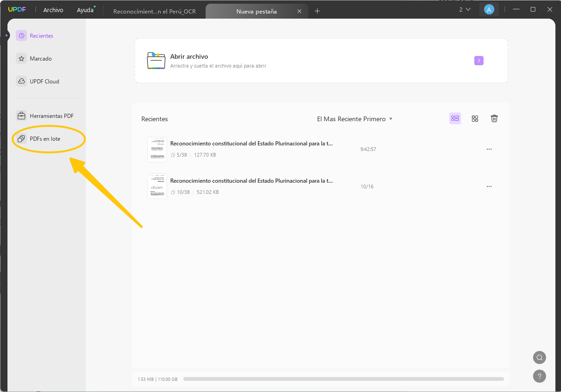The width and height of the screenshot is (561, 392).
Task: Add a new tab with plus button
Action: (317, 11)
